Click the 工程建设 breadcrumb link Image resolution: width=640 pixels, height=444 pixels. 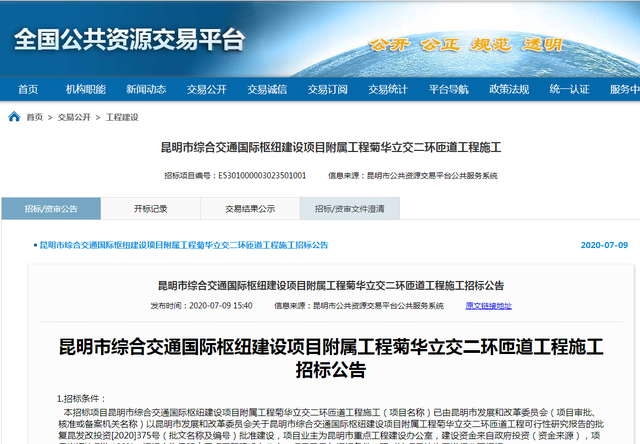pyautogui.click(x=122, y=117)
